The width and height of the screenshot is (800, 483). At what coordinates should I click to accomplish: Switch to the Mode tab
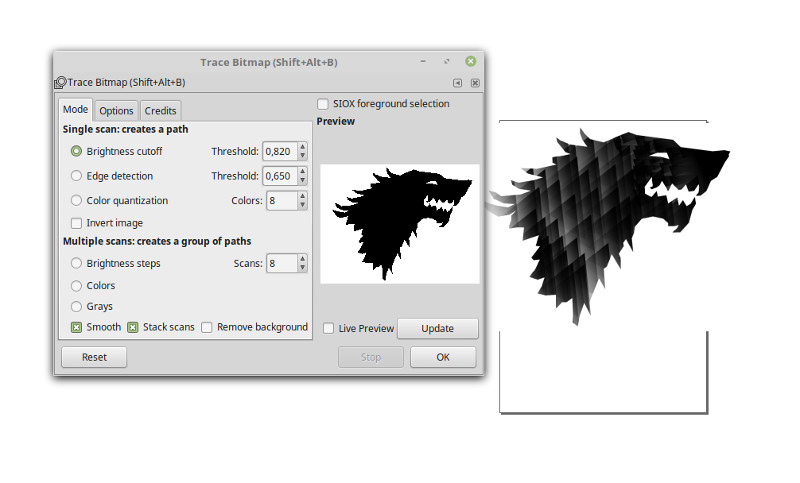click(x=76, y=110)
